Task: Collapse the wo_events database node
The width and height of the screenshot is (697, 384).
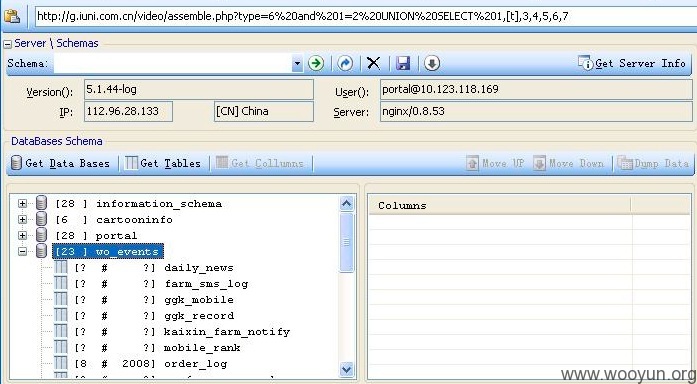Action: (22, 252)
